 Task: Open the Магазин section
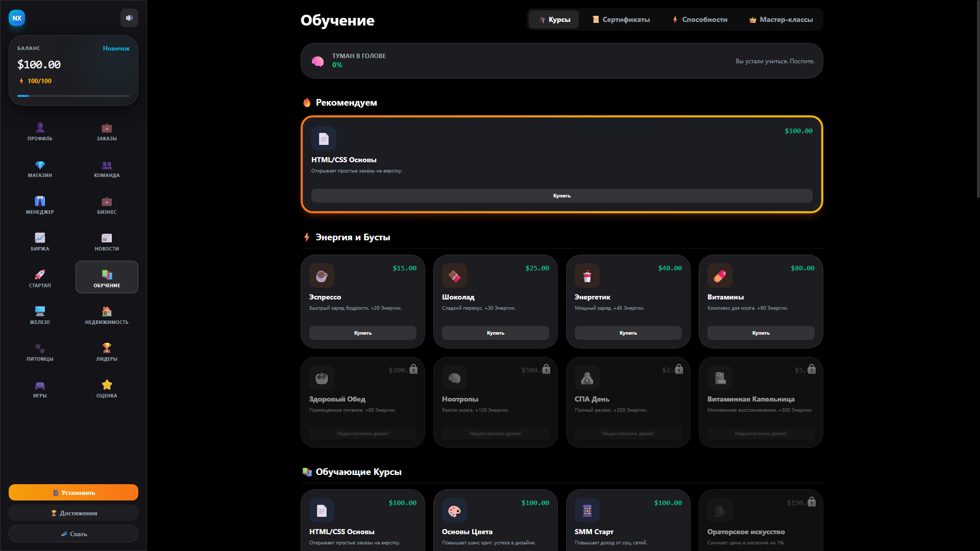tap(39, 168)
